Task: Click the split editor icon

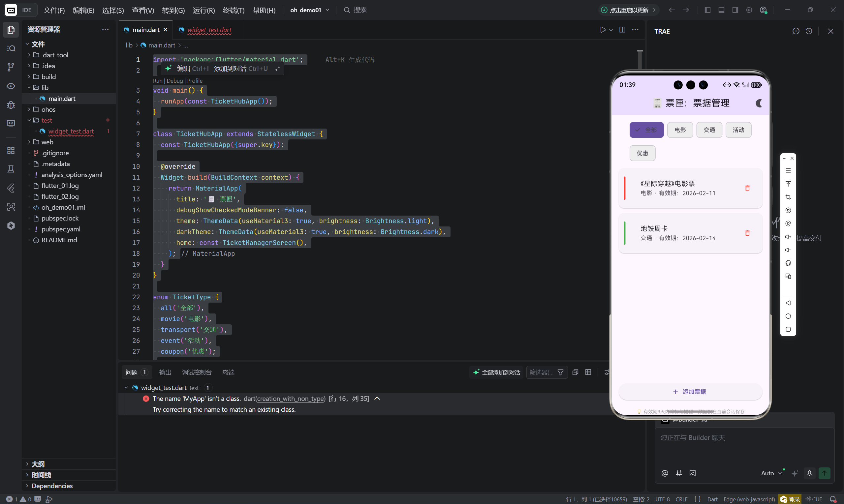Action: (x=622, y=30)
